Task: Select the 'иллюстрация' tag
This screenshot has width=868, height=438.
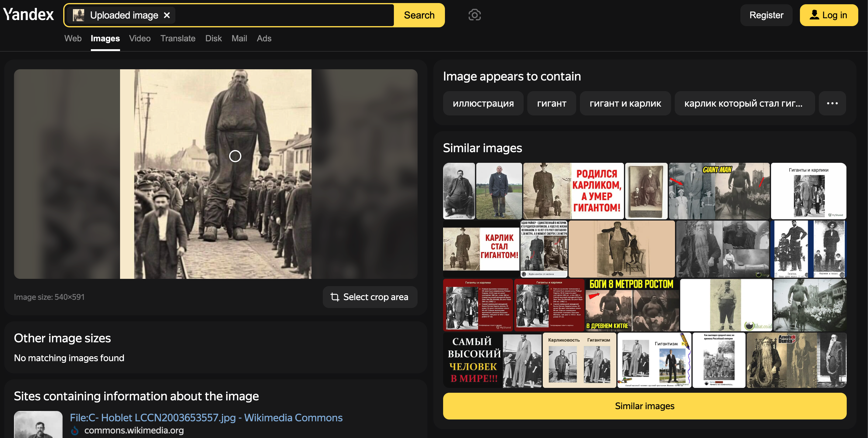Action: point(483,103)
